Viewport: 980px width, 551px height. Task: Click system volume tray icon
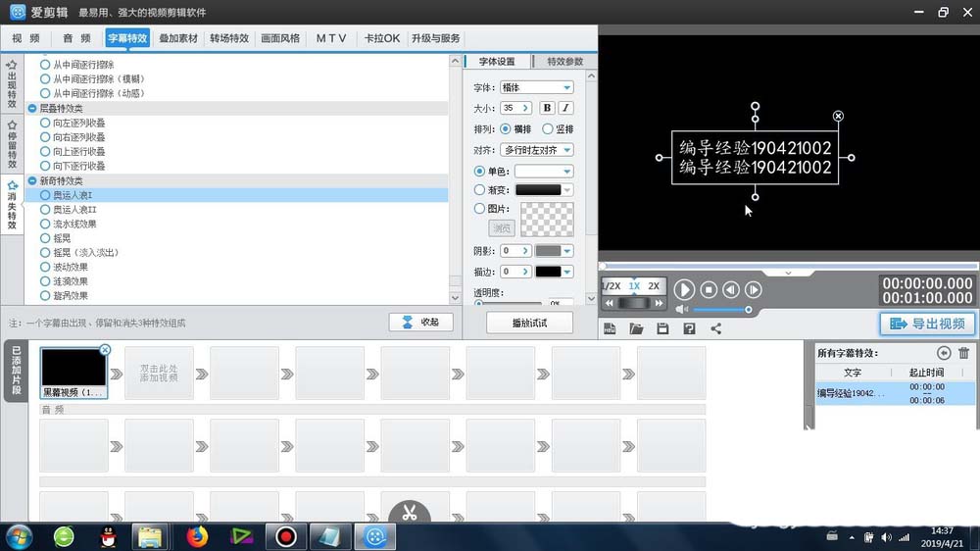886,537
